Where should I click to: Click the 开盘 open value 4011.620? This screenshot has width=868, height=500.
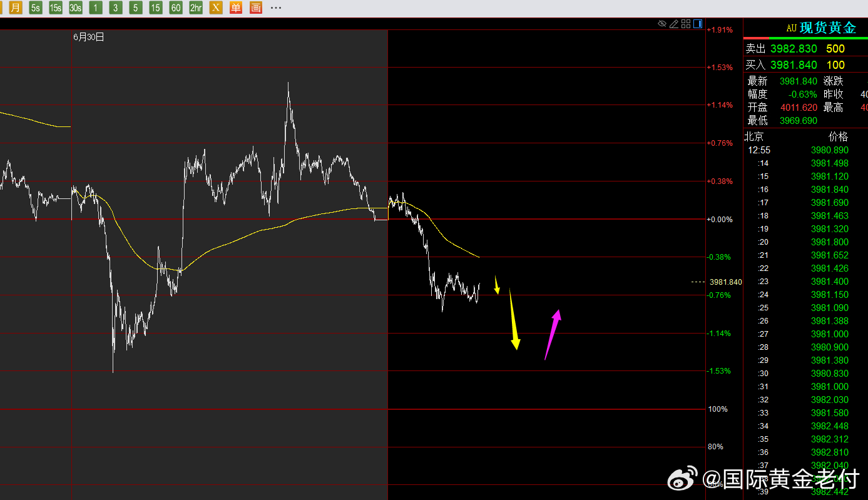click(x=799, y=108)
